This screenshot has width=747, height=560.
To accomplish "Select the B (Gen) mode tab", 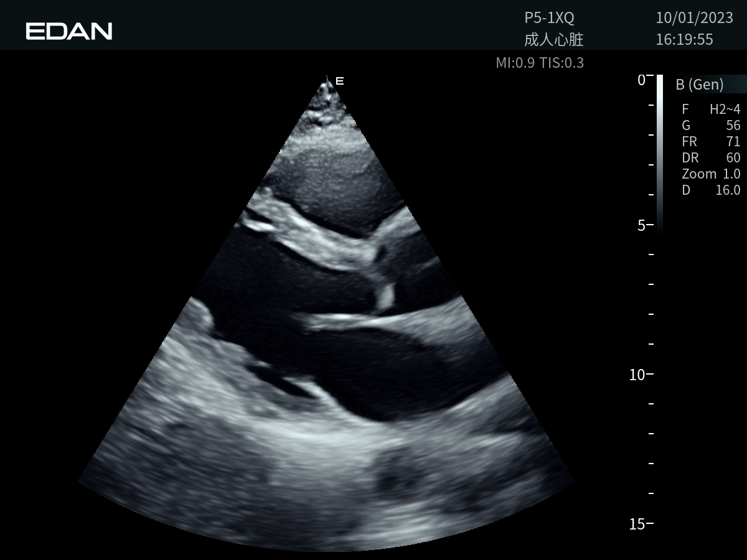I will pyautogui.click(x=700, y=85).
